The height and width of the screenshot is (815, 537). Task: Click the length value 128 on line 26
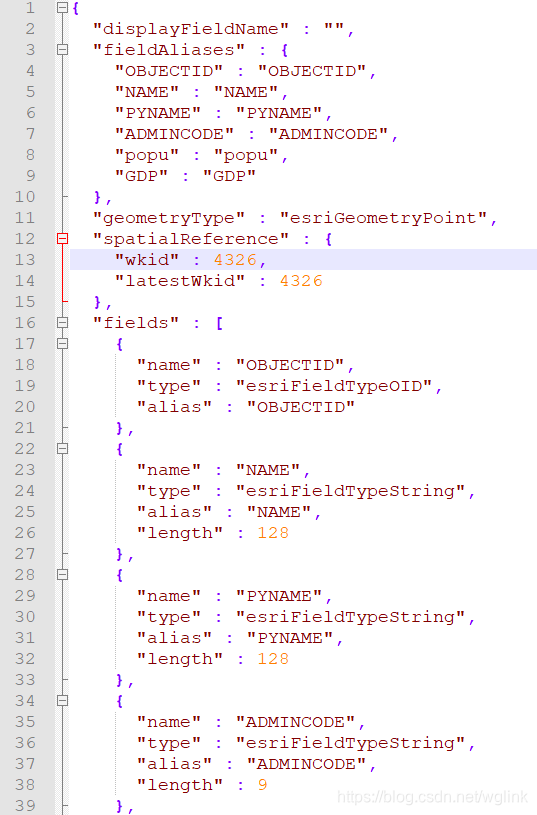click(273, 533)
